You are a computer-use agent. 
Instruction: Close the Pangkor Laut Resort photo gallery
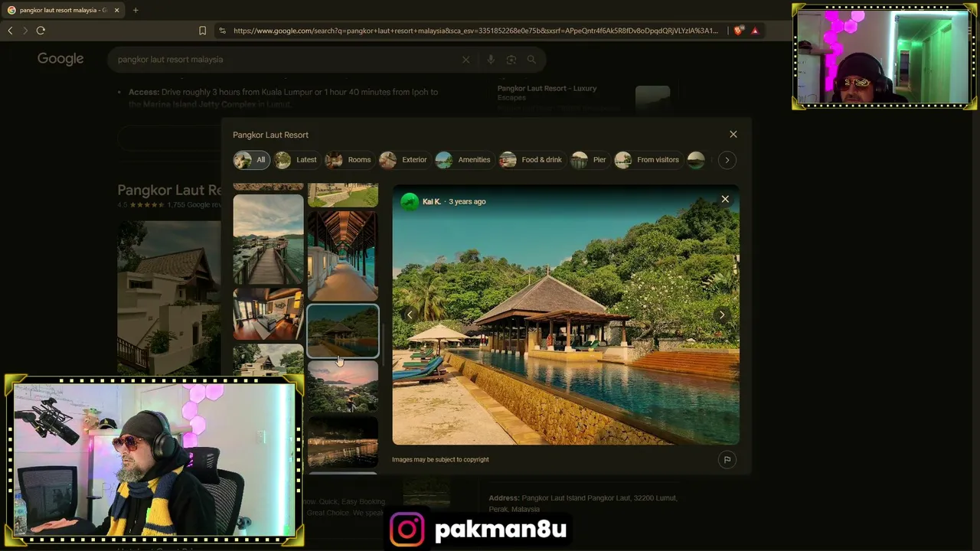pyautogui.click(x=733, y=135)
